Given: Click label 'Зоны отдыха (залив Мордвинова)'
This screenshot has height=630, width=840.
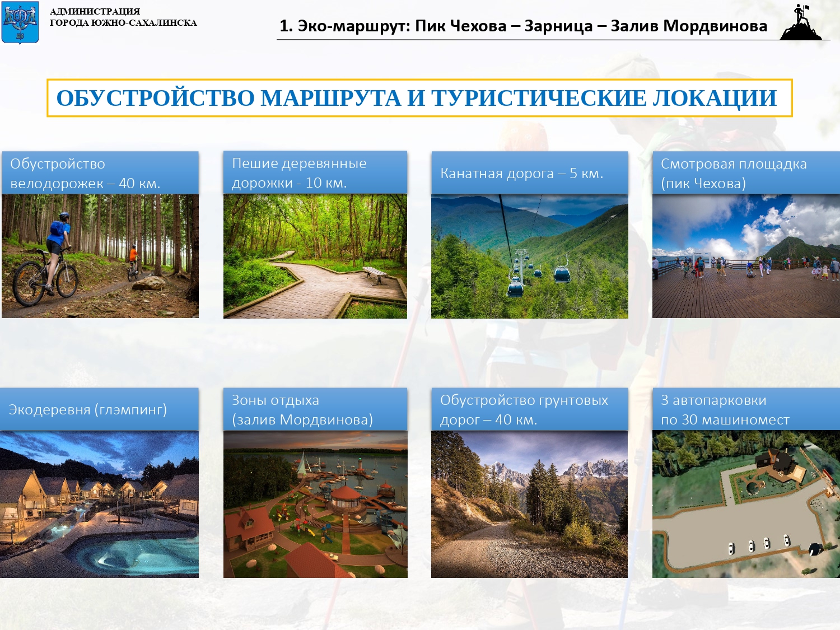Looking at the screenshot, I should tap(315, 409).
